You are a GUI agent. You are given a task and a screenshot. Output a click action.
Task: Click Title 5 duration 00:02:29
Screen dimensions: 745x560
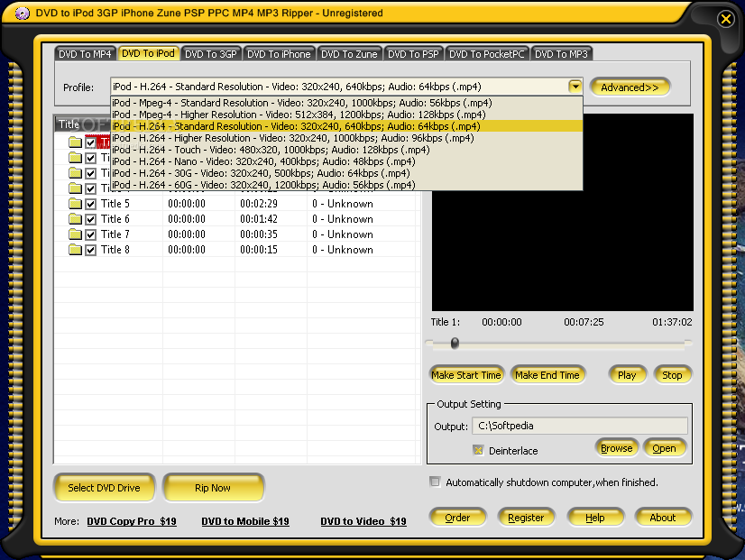(259, 204)
